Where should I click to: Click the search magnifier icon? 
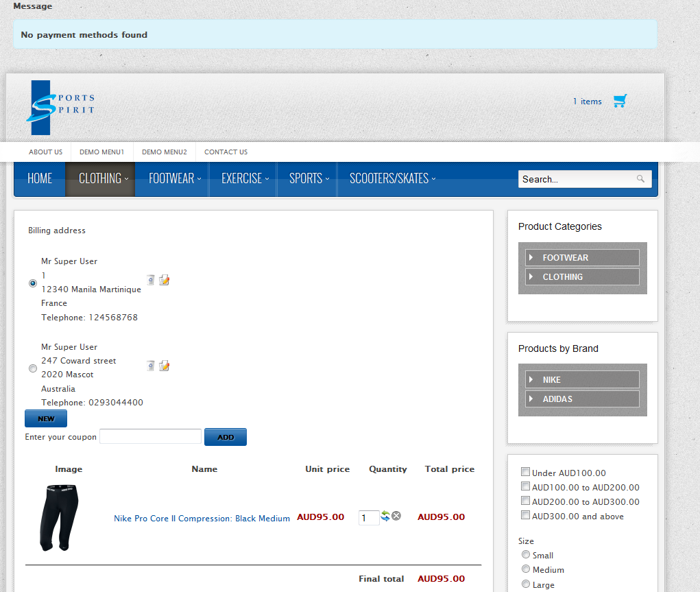tap(640, 179)
